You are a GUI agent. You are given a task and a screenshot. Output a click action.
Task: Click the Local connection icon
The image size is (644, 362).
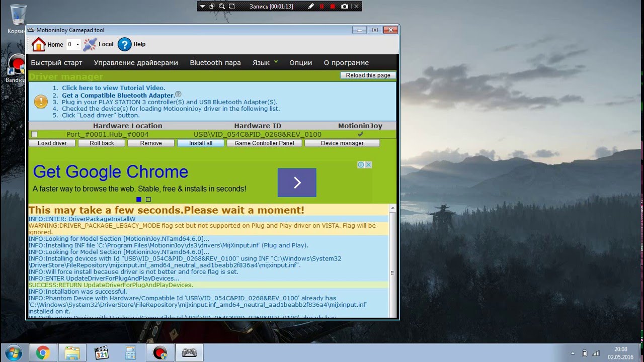[x=90, y=45]
